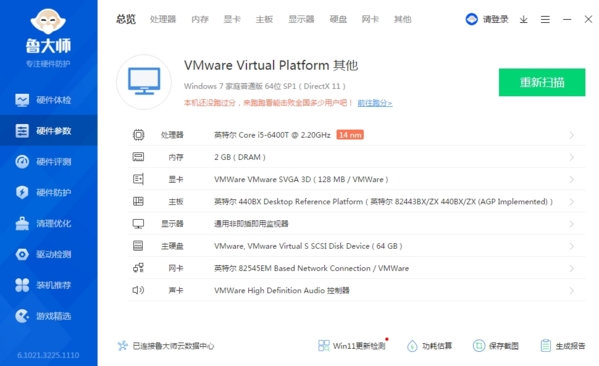This screenshot has width=599, height=366.
Task: Click the 装机推荐 four-leaf icon
Action: 22,285
